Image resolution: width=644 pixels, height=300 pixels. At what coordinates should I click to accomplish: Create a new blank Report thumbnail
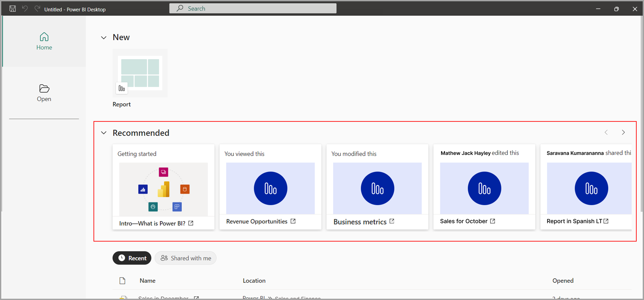click(x=140, y=73)
